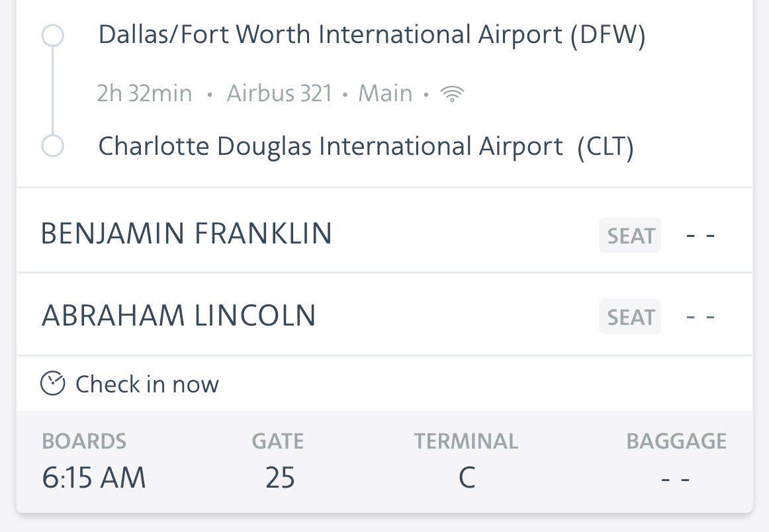
Task: Click Benjamin Franklin's empty seat value
Action: tap(701, 236)
